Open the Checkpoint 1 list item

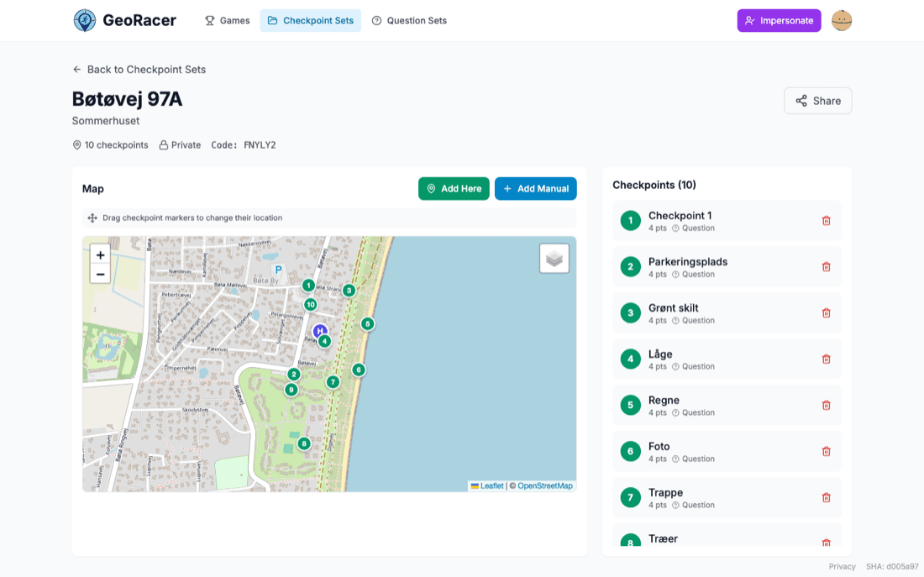pyautogui.click(x=727, y=220)
